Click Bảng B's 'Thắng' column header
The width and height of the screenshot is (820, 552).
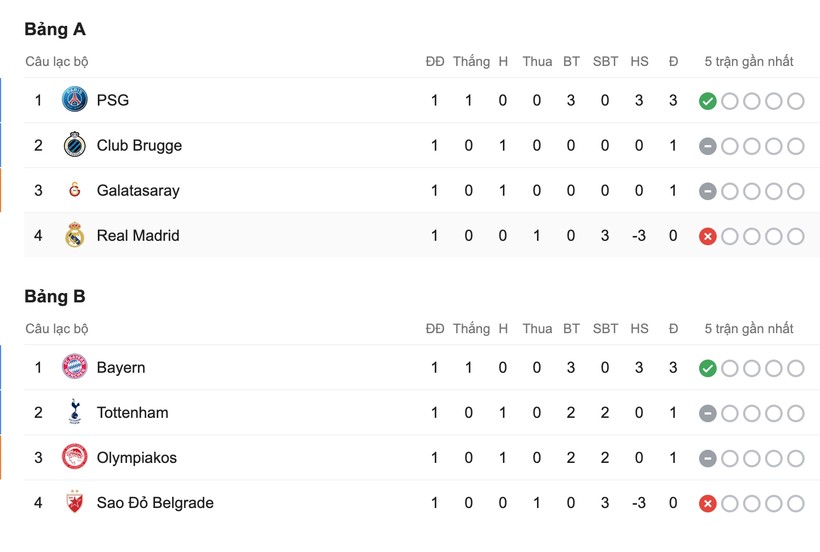click(471, 329)
